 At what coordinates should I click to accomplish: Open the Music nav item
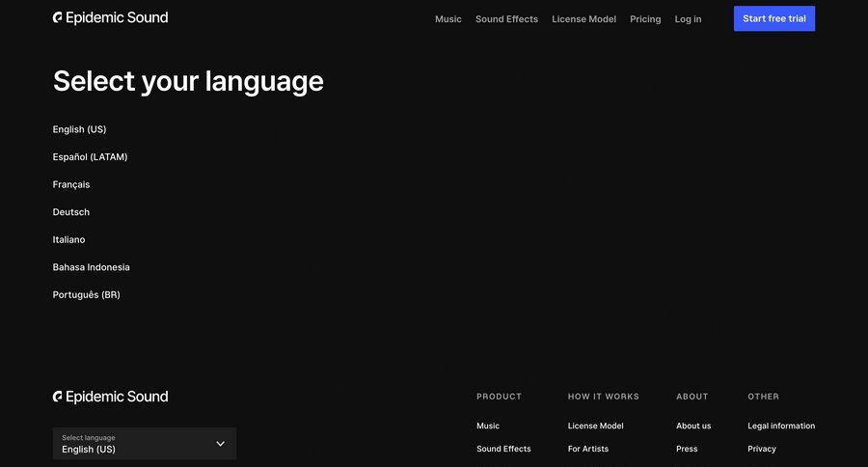[448, 19]
